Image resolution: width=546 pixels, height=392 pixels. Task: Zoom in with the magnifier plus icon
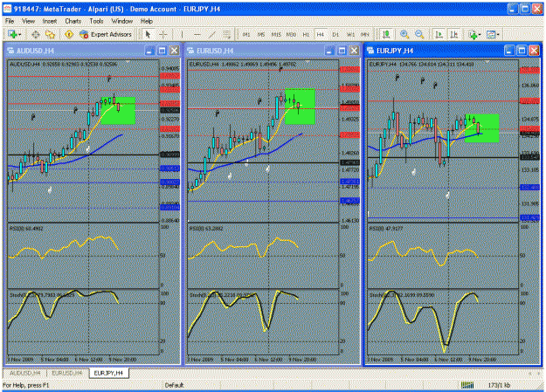[x=404, y=34]
